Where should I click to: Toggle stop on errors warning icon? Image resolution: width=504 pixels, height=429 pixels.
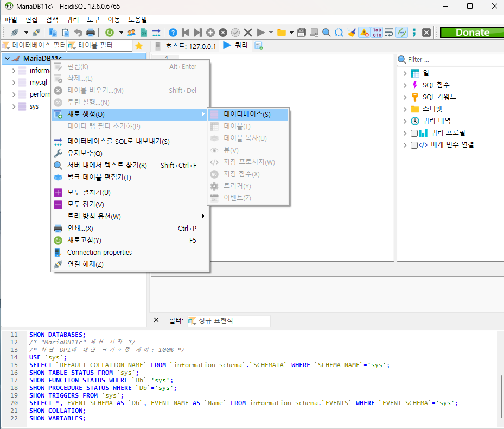[364, 33]
